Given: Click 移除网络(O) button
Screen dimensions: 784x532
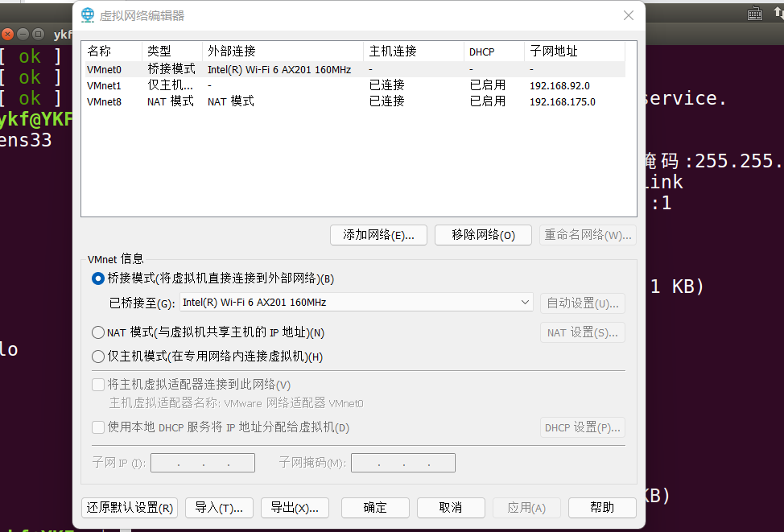Looking at the screenshot, I should (x=483, y=235).
